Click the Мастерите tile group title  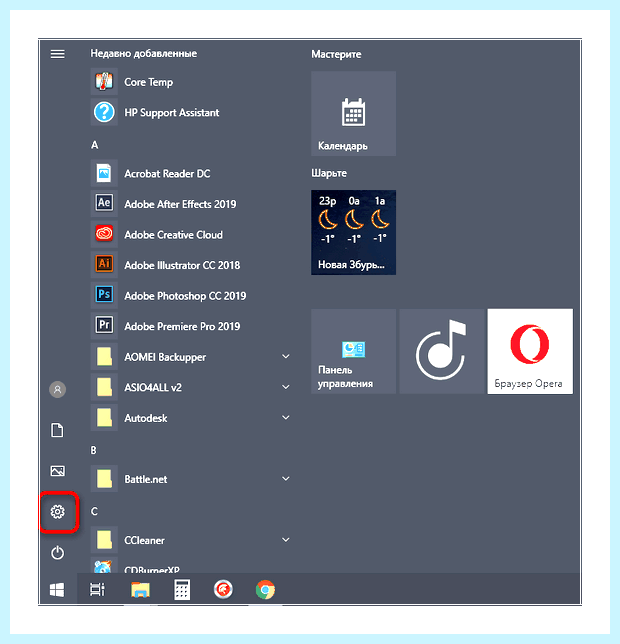click(x=336, y=54)
